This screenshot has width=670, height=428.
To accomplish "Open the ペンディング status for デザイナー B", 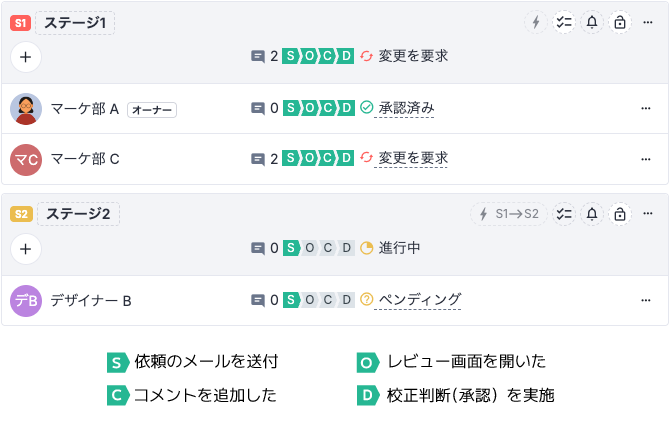I will [x=418, y=300].
